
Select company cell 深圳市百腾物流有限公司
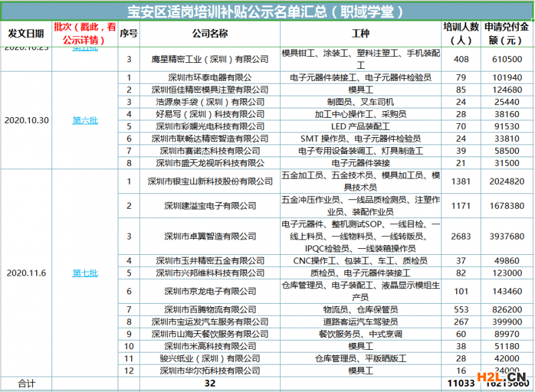pyautogui.click(x=210, y=310)
